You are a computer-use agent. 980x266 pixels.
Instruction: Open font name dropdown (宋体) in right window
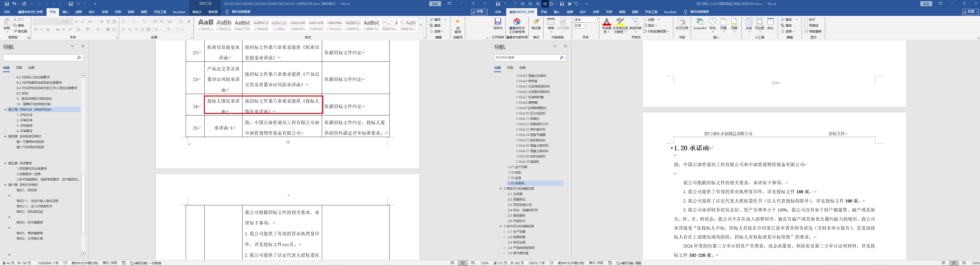pos(595,20)
